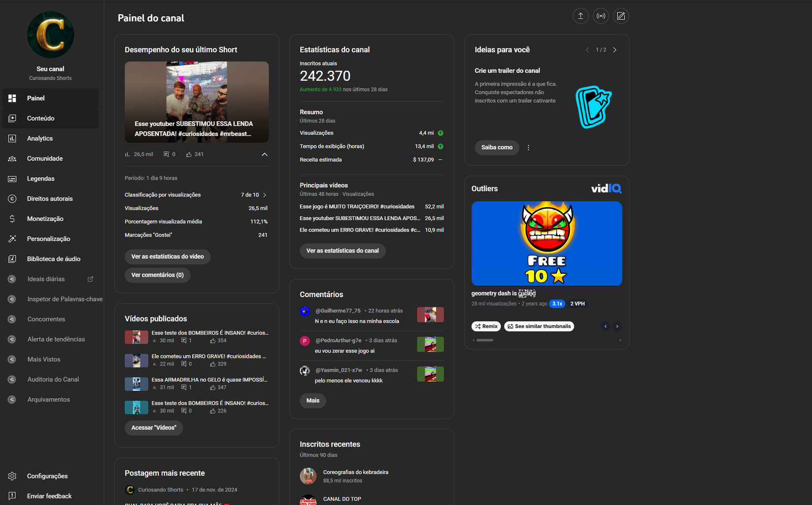The width and height of the screenshot is (812, 505).
Task: Click the Enviar feedback icon
Action: pyautogui.click(x=12, y=496)
